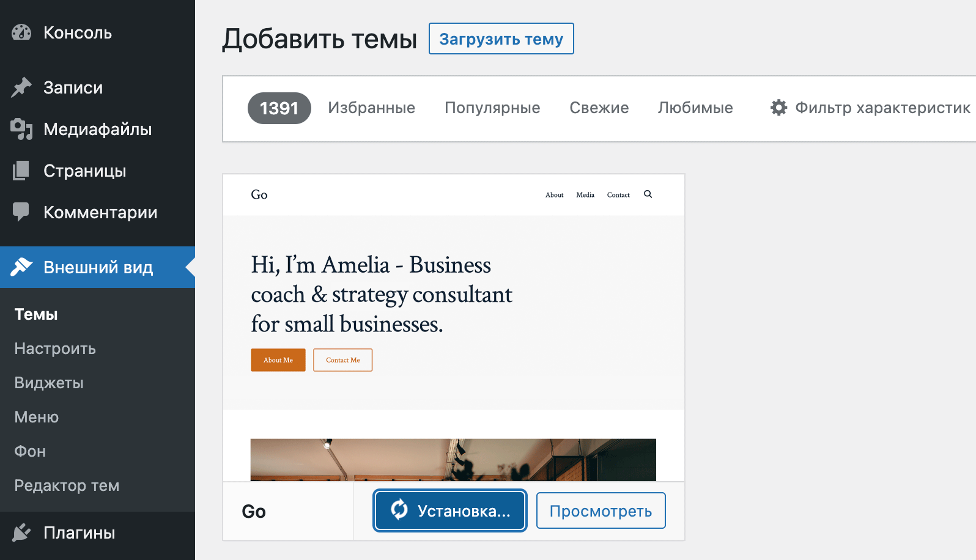Select Внешний вид in the sidebar
Image resolution: width=976 pixels, height=560 pixels.
[97, 267]
